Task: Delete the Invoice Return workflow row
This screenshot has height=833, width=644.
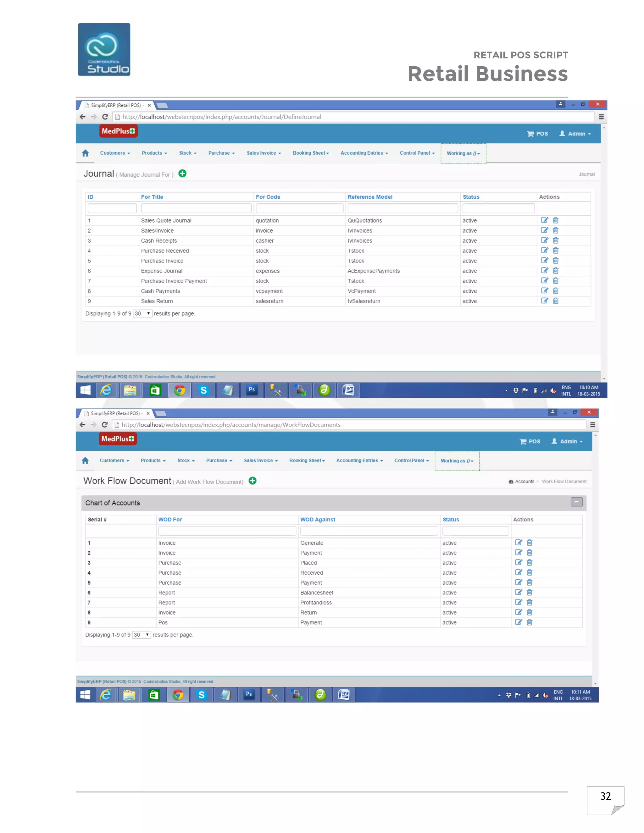Action: [x=530, y=612]
